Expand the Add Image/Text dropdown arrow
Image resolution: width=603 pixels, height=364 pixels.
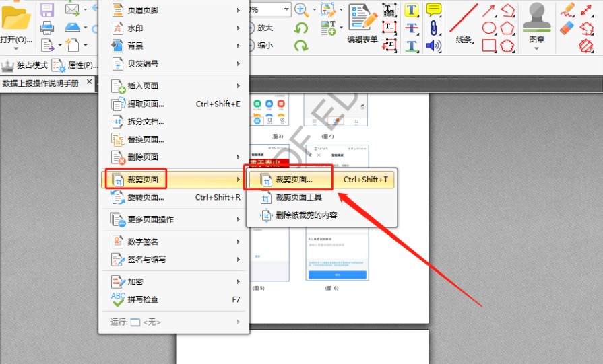pos(341,28)
